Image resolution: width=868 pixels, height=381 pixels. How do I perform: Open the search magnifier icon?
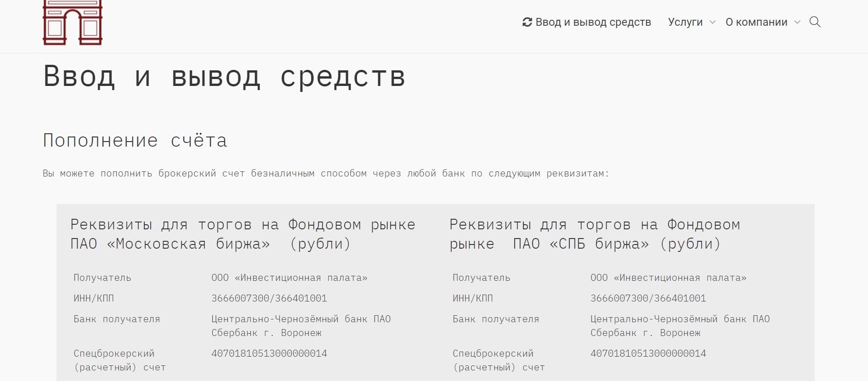815,22
